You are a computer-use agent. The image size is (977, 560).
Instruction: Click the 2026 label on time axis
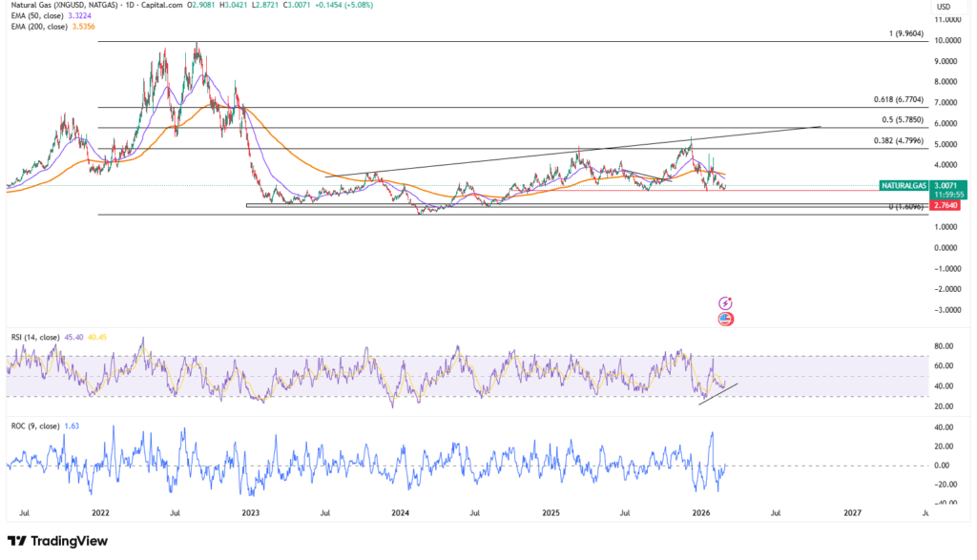701,512
